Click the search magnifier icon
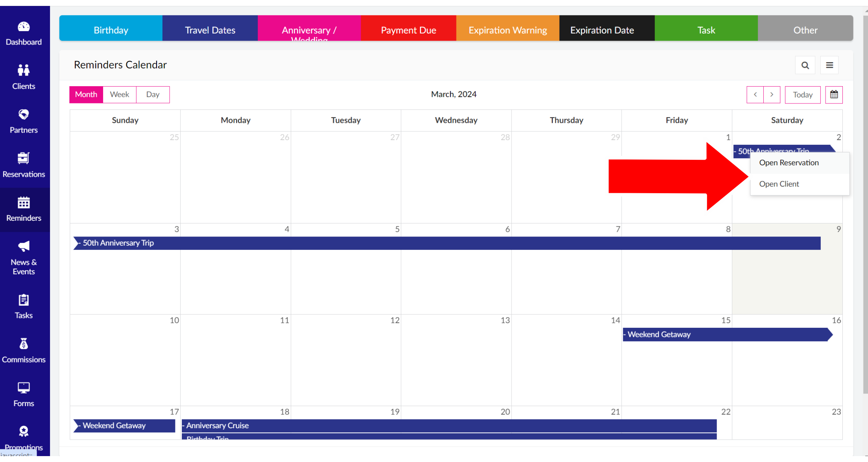The height and width of the screenshot is (462, 868). 805,65
